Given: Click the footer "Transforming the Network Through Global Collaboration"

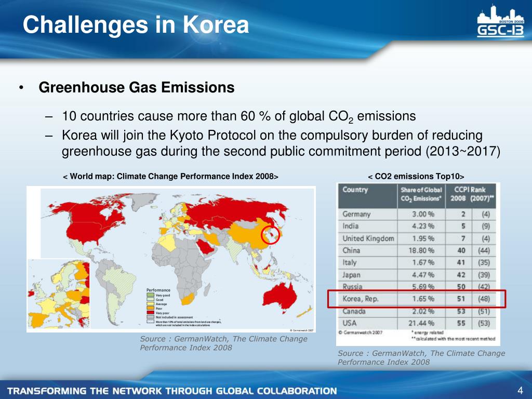Looking at the screenshot, I should click(x=172, y=391).
